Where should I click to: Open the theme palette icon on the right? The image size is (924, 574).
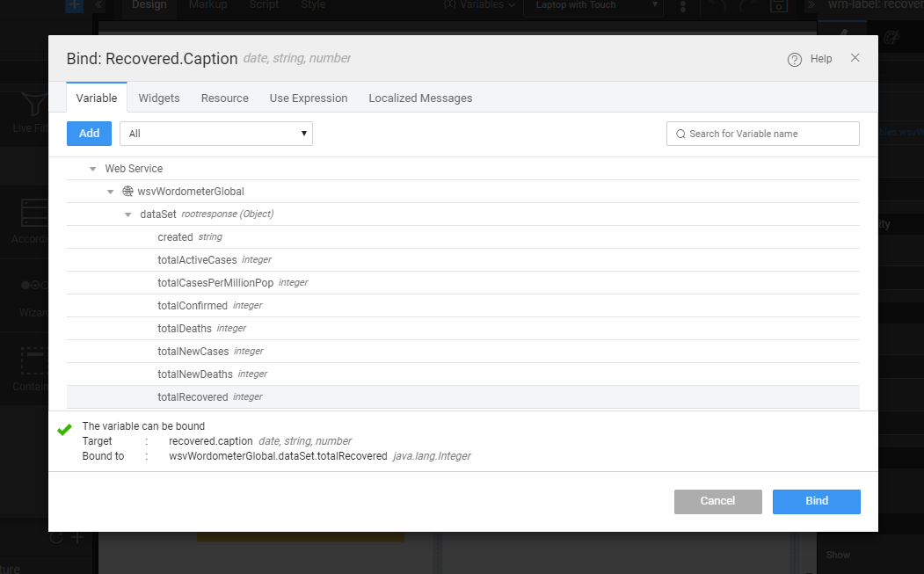click(x=891, y=38)
